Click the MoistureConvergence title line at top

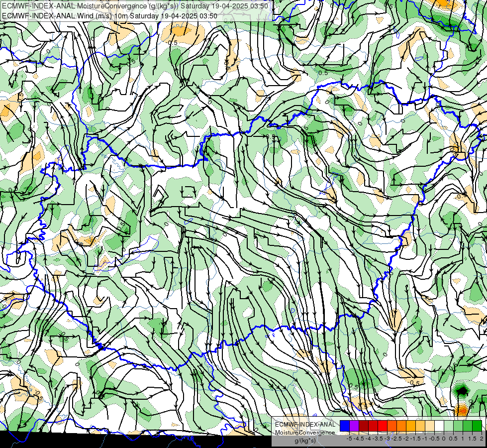pos(135,6)
